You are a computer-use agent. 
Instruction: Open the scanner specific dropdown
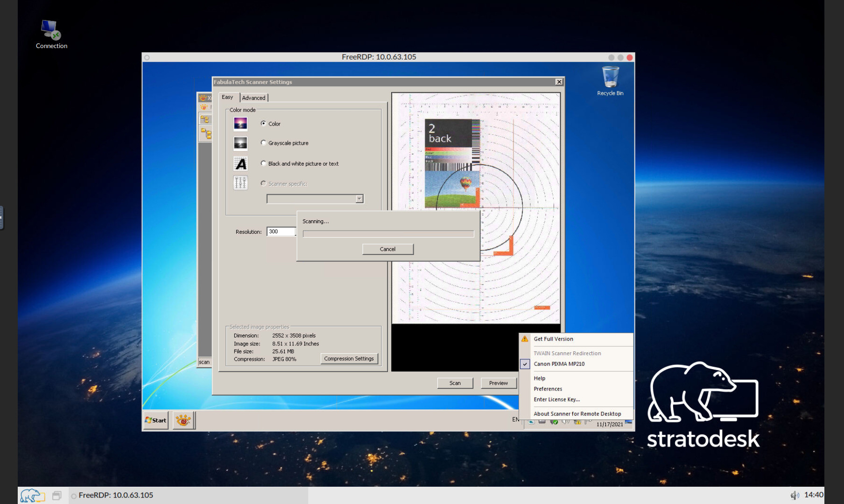click(359, 198)
